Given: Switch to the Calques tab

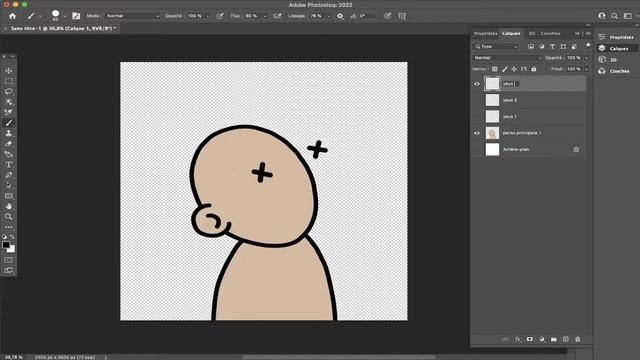Looking at the screenshot, I should pos(511,33).
